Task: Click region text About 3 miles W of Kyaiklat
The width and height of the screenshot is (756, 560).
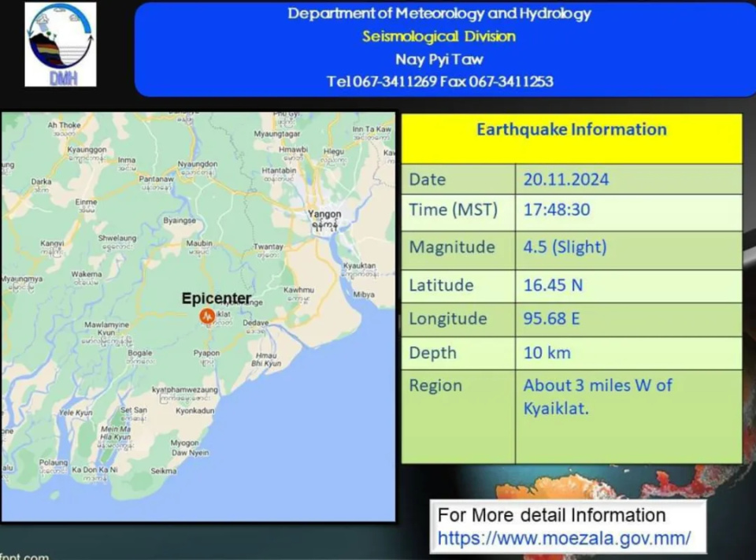Action: coord(598,397)
